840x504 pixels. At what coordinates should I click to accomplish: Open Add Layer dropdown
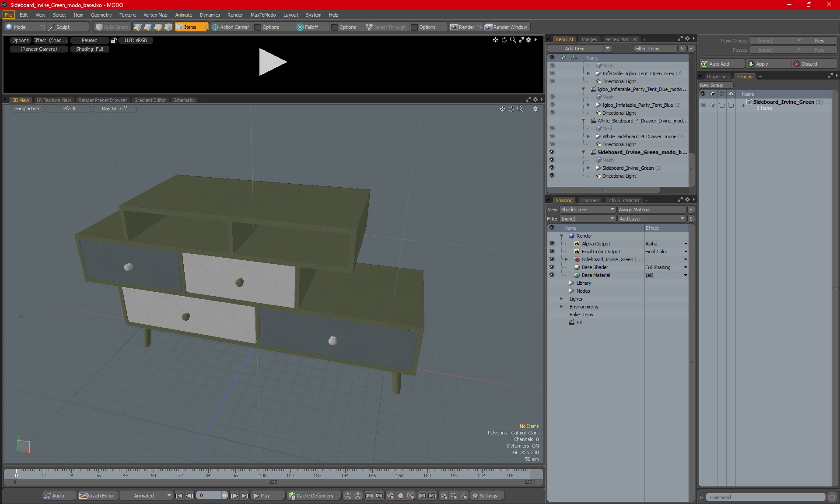[x=651, y=219]
